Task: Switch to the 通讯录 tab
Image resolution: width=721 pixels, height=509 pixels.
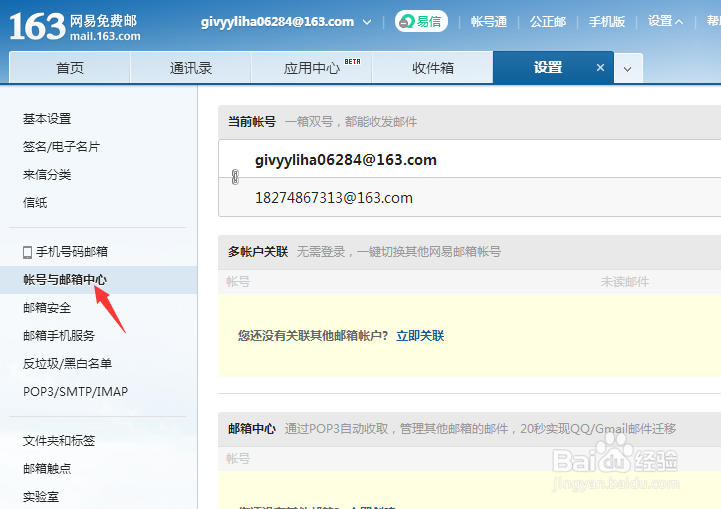Action: coord(191,68)
